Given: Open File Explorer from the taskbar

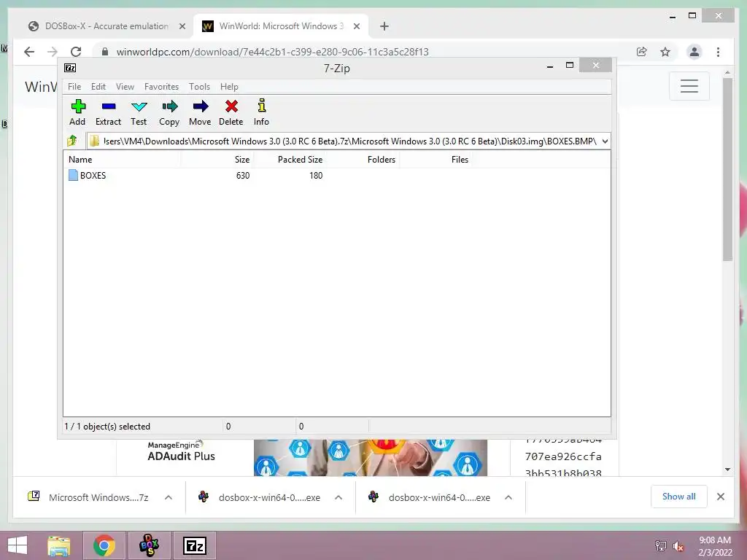Looking at the screenshot, I should [59, 545].
